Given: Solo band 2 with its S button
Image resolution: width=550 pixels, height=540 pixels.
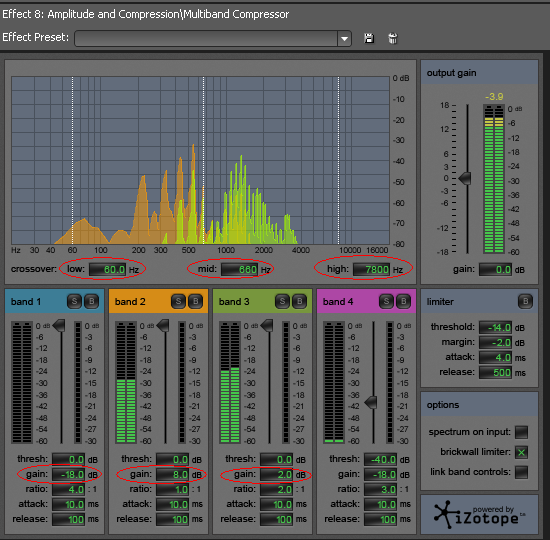Looking at the screenshot, I should coord(178,301).
